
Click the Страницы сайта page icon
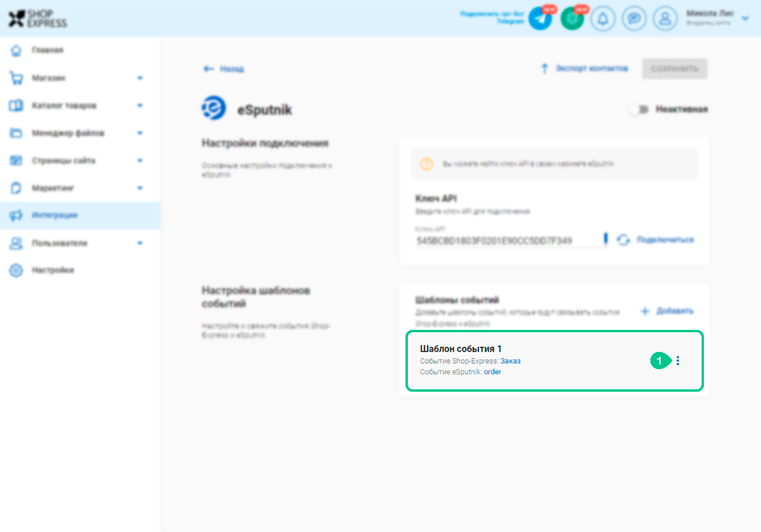pyautogui.click(x=16, y=160)
